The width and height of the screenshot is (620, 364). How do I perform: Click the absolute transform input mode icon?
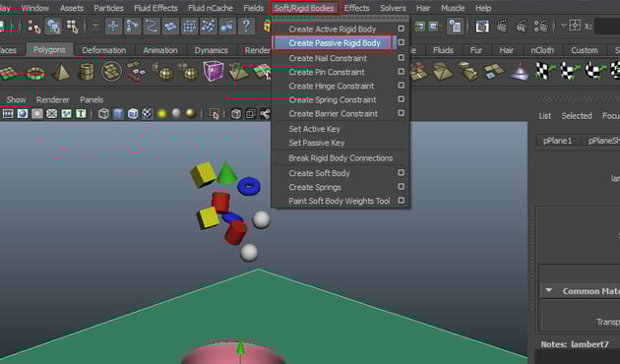575,27
